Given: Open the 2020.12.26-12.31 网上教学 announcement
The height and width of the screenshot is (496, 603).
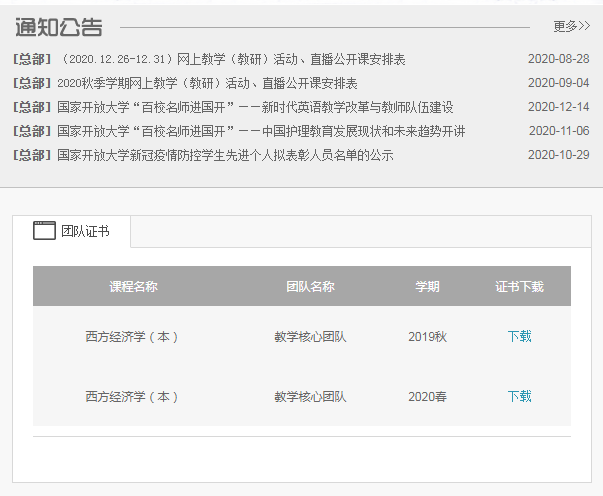Looking at the screenshot, I should point(232,60).
